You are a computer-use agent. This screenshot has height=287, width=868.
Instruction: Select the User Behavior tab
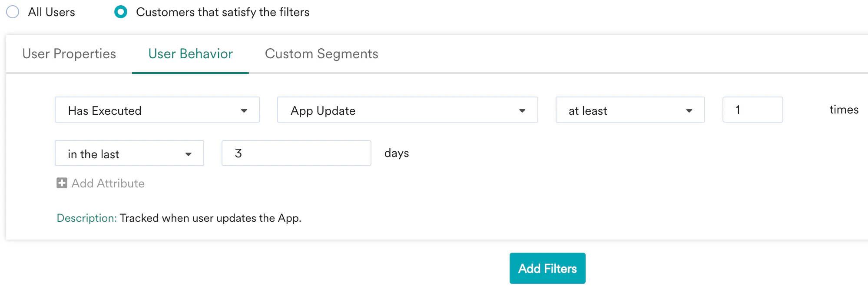click(190, 53)
